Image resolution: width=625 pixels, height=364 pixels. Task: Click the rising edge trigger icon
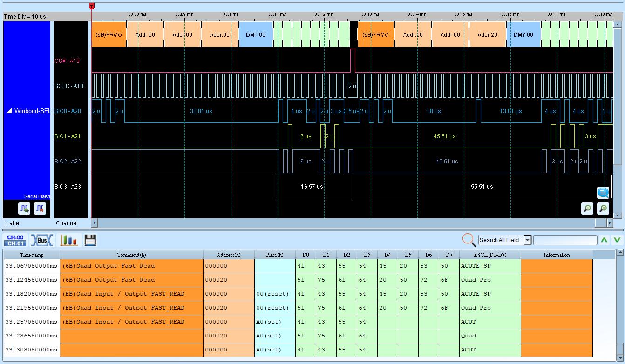[x=25, y=209]
